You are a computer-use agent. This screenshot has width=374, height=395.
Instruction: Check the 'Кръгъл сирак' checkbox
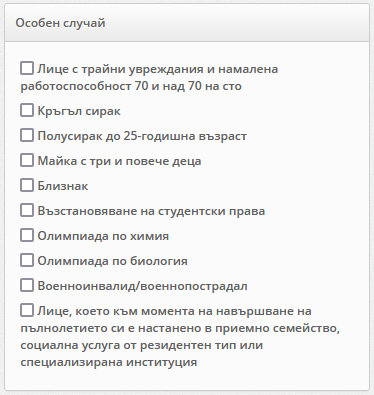[x=27, y=110]
